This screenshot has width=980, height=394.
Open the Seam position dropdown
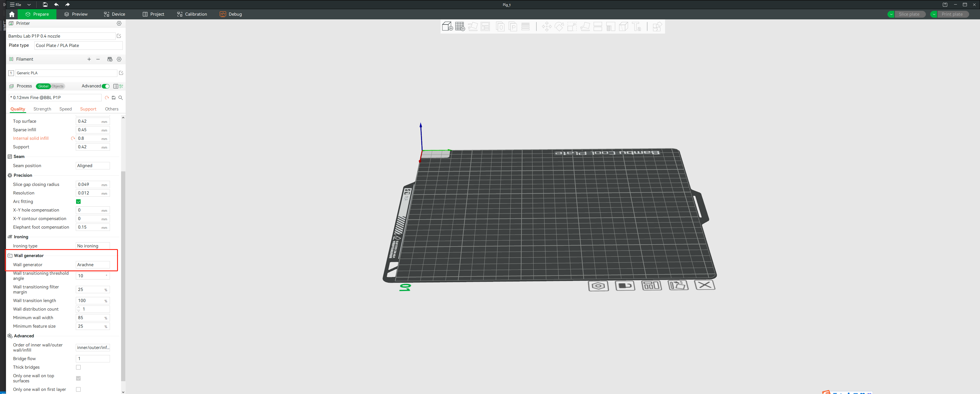coord(93,166)
